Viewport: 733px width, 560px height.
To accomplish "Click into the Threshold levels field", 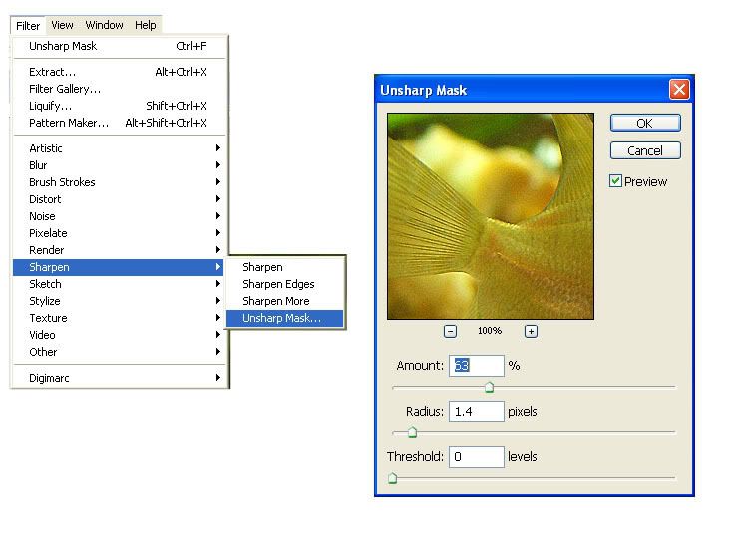I will (476, 457).
